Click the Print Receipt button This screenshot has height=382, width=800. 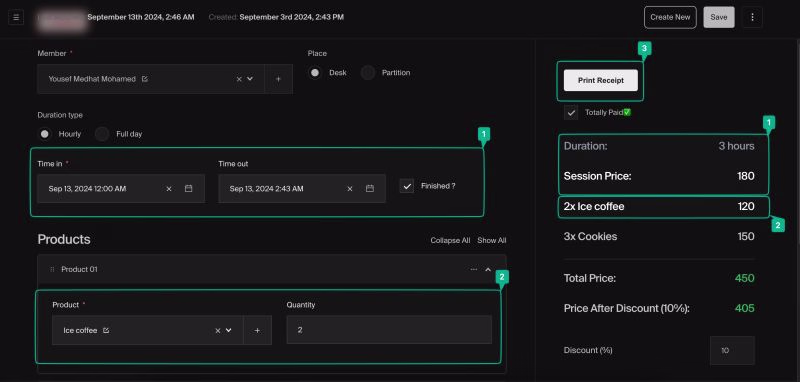(x=601, y=81)
